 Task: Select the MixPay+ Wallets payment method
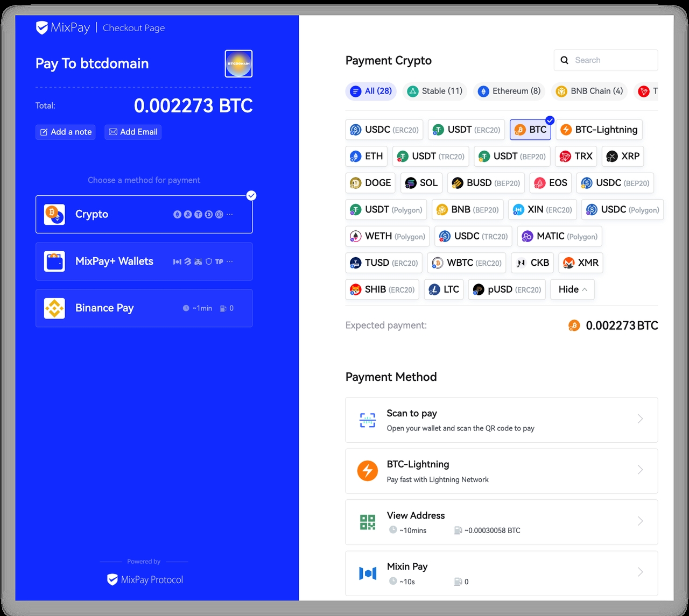[x=144, y=261]
